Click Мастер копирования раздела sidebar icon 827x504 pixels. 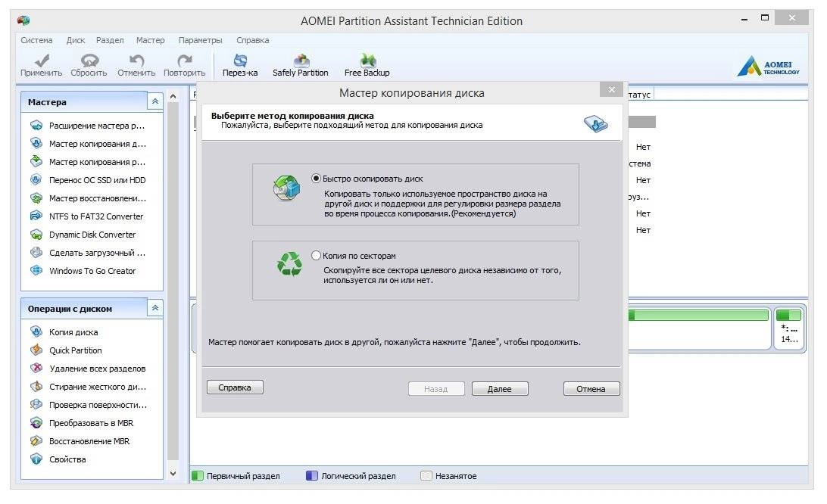(x=36, y=162)
